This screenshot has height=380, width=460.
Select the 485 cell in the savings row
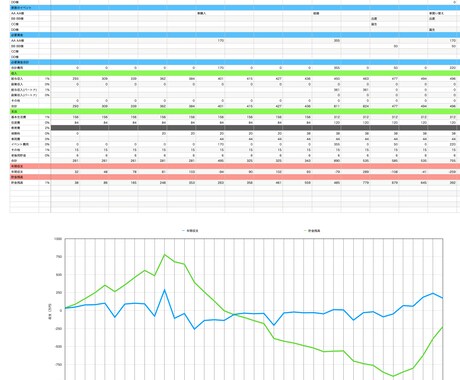pos(337,183)
